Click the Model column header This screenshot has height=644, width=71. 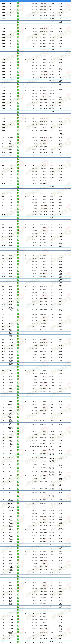point(11,1)
